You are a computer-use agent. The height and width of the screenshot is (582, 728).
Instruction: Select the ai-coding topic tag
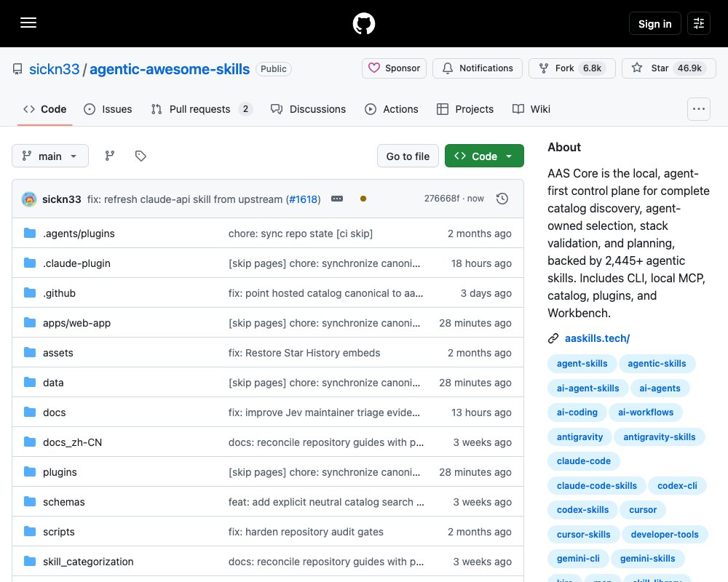(x=577, y=412)
